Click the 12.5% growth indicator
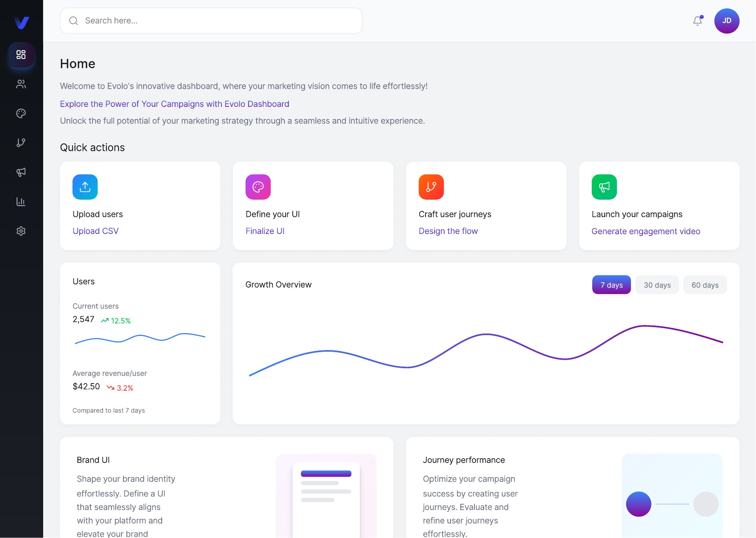Image resolution: width=756 pixels, height=538 pixels. [x=116, y=321]
